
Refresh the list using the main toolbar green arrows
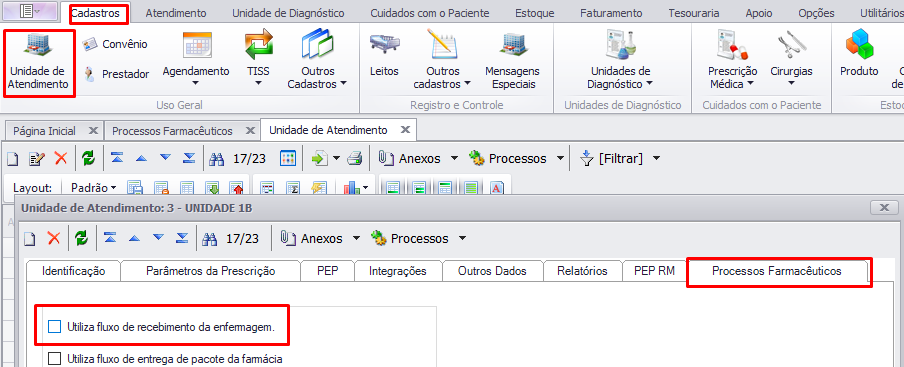tap(88, 159)
